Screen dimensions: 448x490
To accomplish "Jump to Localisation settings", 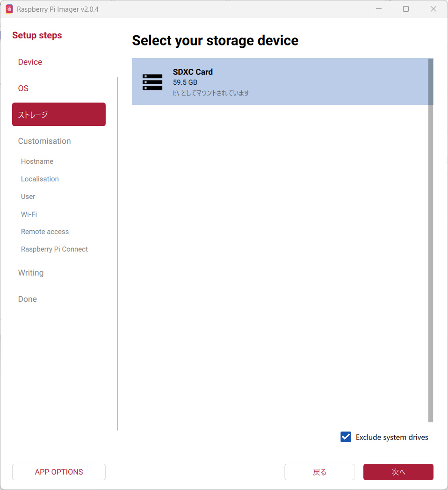I will 40,179.
